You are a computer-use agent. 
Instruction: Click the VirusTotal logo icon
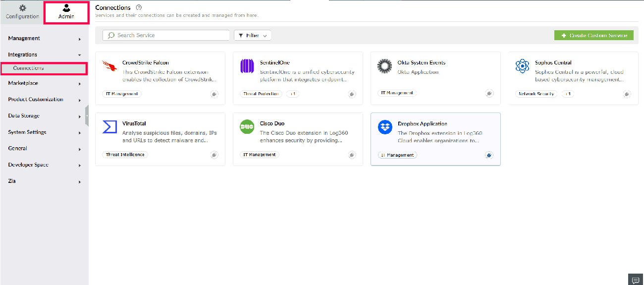point(109,127)
